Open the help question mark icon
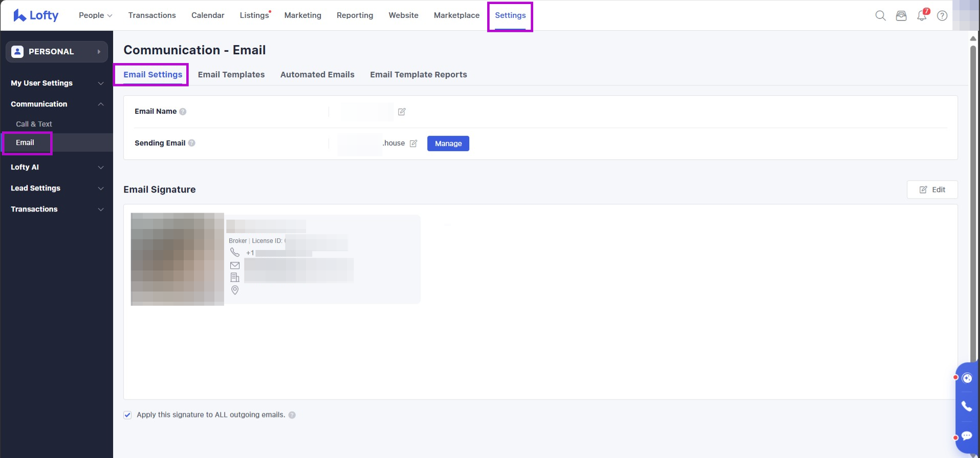Screen dimensions: 980x458 point(942,15)
